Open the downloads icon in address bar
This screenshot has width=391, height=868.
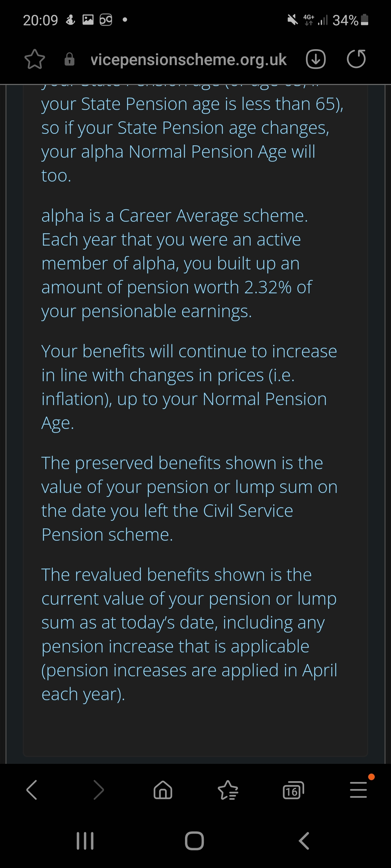click(x=316, y=59)
